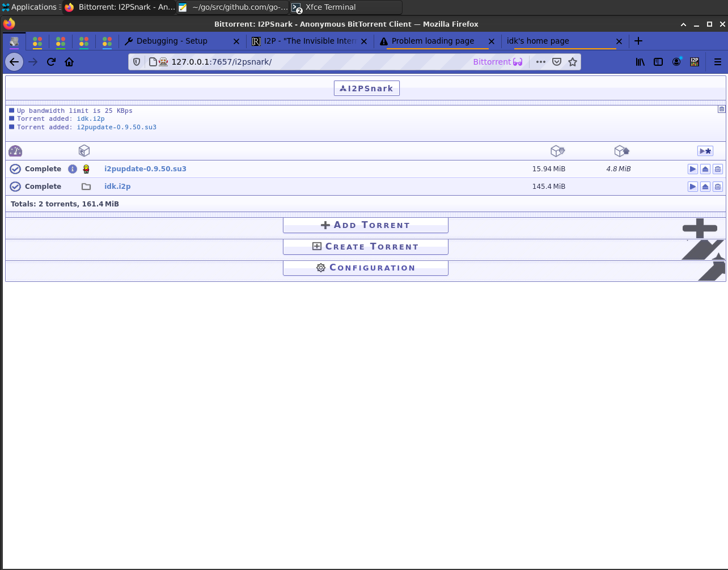Viewport: 728px width, 570px height.
Task: Expand the Add Torrent section
Action: pos(366,225)
